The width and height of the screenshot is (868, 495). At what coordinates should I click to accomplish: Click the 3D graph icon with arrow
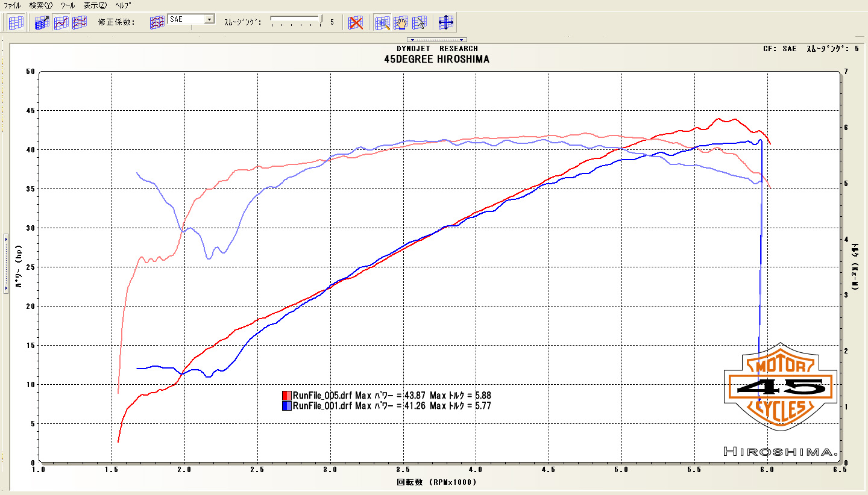pos(42,23)
